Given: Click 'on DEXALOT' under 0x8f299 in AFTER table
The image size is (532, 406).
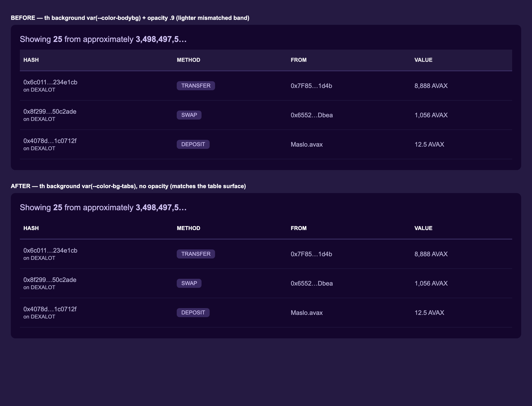Looking at the screenshot, I should [x=39, y=287].
